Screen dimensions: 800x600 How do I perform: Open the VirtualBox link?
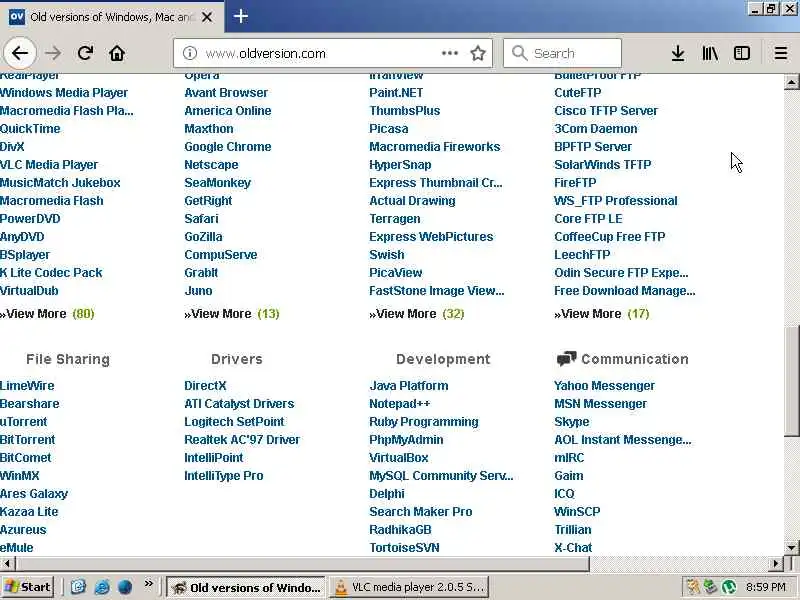(399, 458)
